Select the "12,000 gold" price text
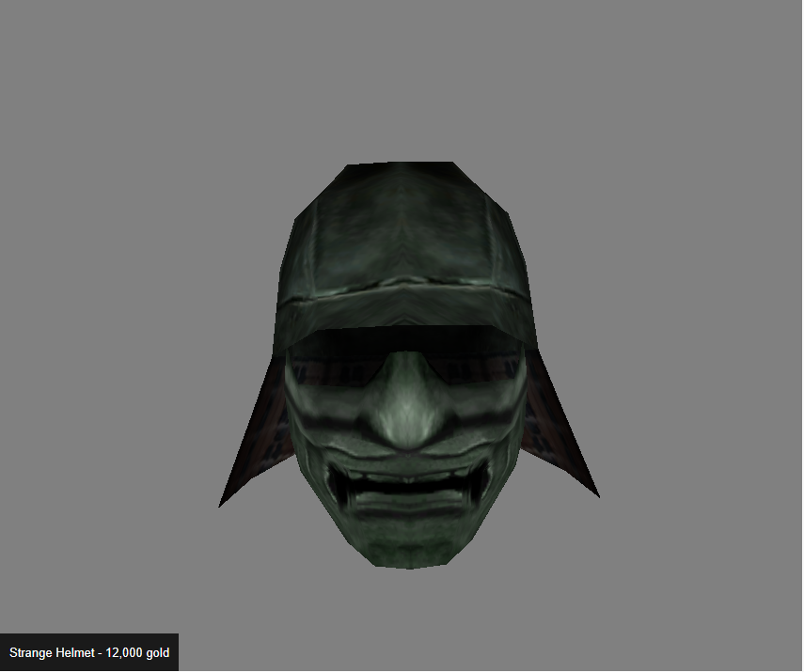Screen dimensions: 804x672 [137, 652]
